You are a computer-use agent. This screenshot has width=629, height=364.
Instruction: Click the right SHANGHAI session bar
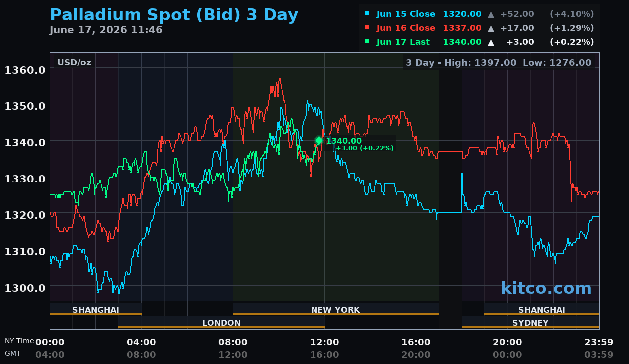click(542, 310)
